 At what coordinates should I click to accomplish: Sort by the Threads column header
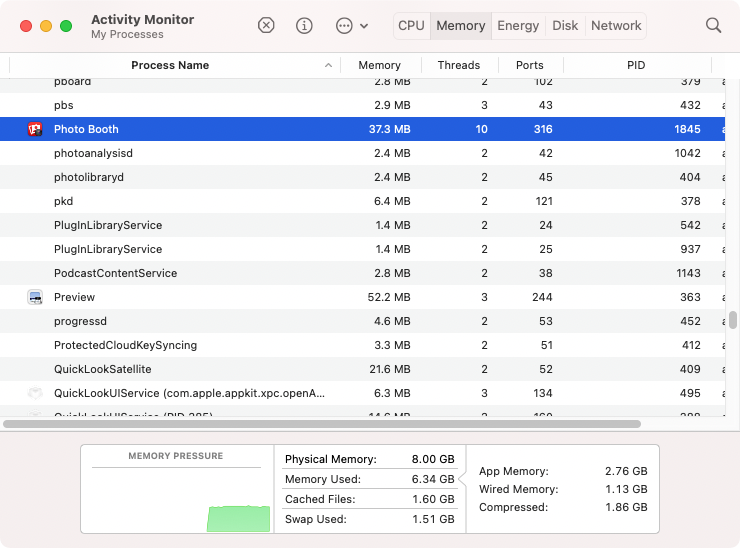(x=458, y=65)
